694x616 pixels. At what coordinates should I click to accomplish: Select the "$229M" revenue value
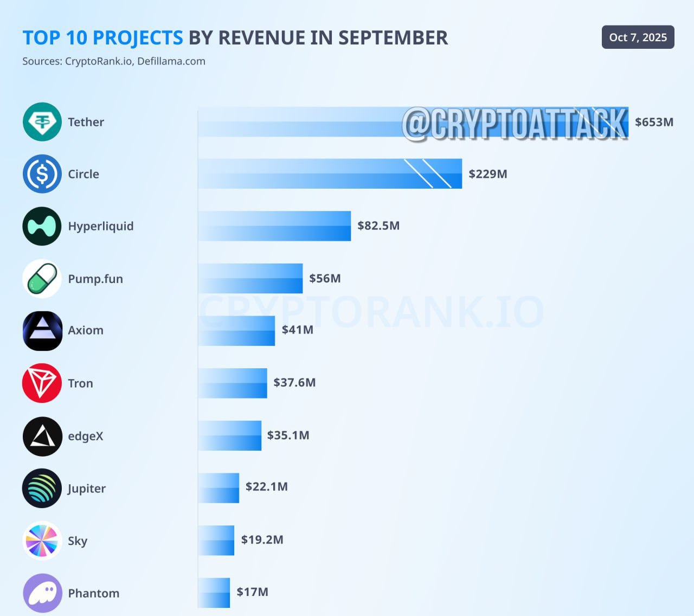(x=488, y=174)
